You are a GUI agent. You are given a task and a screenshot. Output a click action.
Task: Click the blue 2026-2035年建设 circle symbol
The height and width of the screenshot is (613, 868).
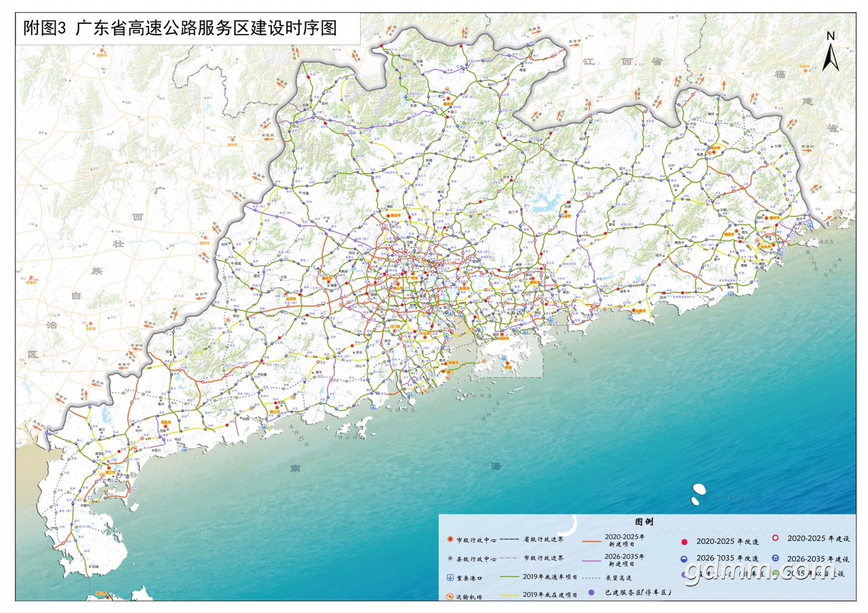click(775, 558)
